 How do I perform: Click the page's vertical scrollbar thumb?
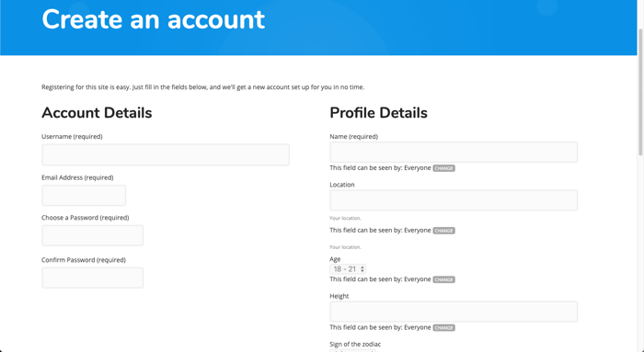[640, 92]
